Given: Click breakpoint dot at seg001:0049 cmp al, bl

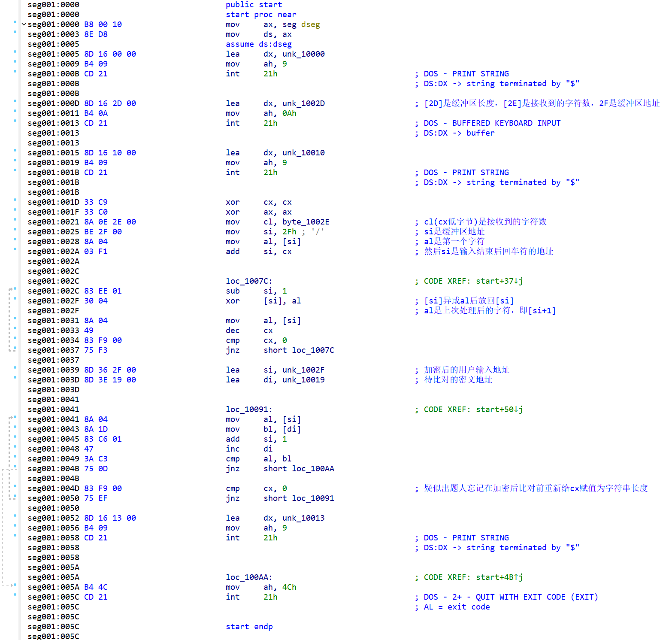Looking at the screenshot, I should point(15,456).
